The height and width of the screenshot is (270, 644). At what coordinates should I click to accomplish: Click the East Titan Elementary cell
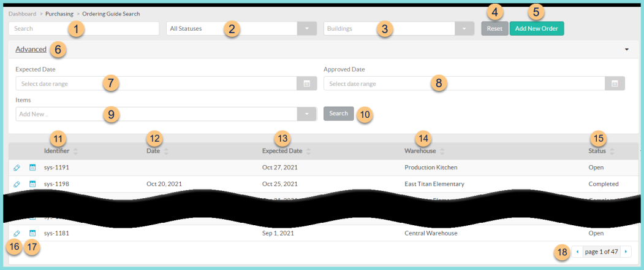click(x=434, y=184)
